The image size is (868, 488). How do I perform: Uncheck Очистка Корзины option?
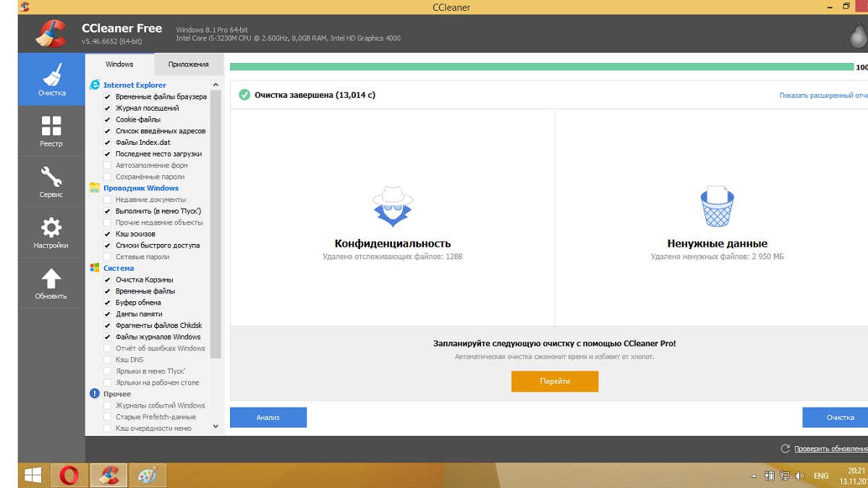(108, 279)
